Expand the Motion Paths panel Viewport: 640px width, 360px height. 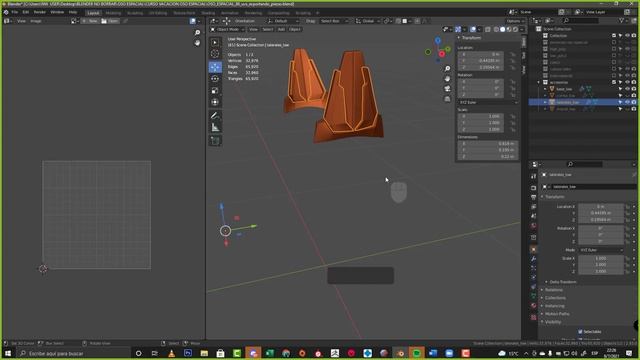coord(557,314)
